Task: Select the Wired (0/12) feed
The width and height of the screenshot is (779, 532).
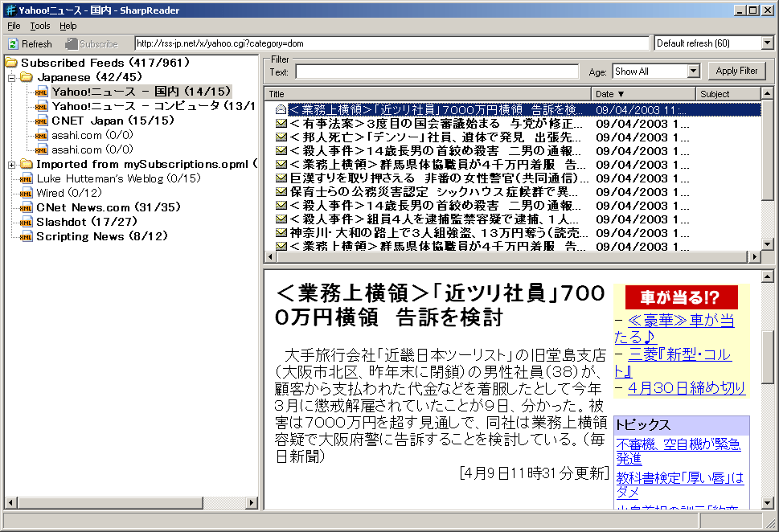Action: 69,193
